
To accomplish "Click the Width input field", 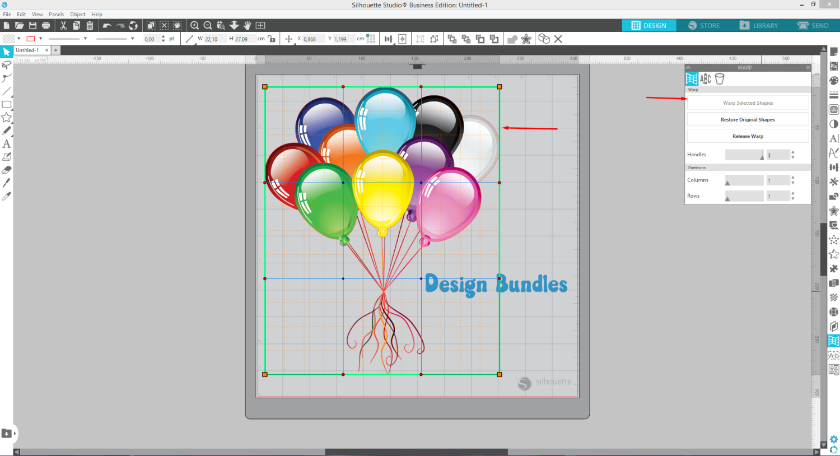I will 214,39.
